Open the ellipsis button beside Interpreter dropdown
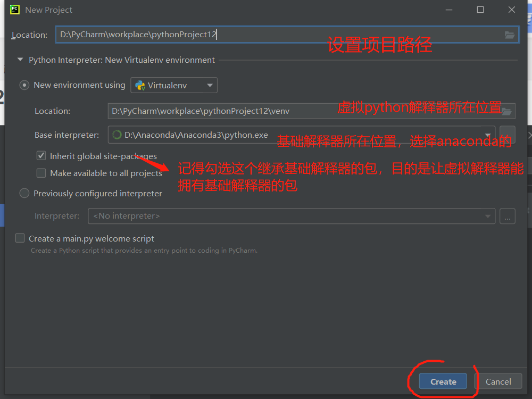 508,216
